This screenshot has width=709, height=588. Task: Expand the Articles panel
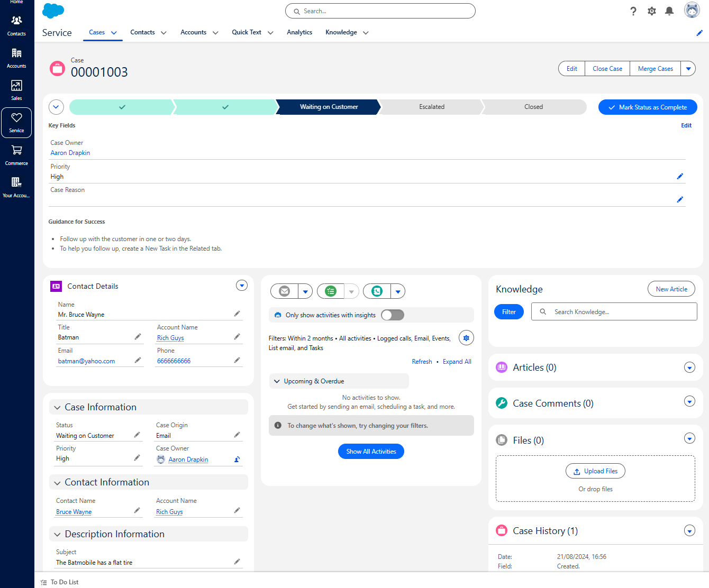coord(689,367)
